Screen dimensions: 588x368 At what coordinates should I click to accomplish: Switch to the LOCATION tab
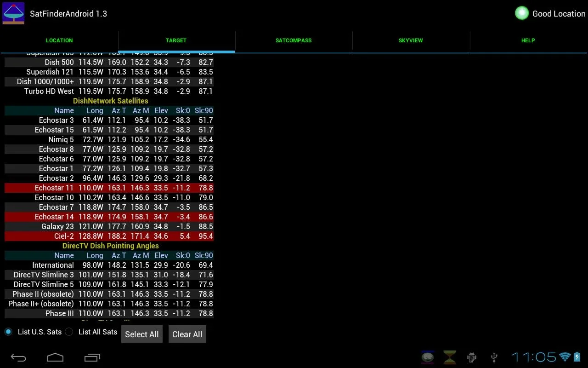(59, 40)
